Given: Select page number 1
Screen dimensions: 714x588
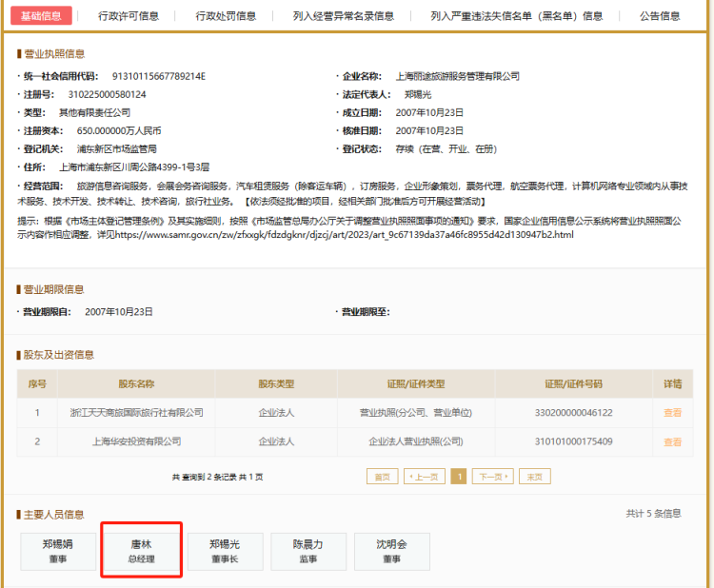Looking at the screenshot, I should click(x=458, y=477).
